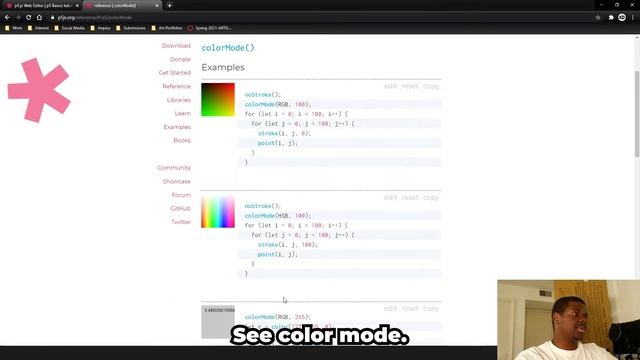
Task: Click reset on the RGB example
Action: click(x=410, y=86)
